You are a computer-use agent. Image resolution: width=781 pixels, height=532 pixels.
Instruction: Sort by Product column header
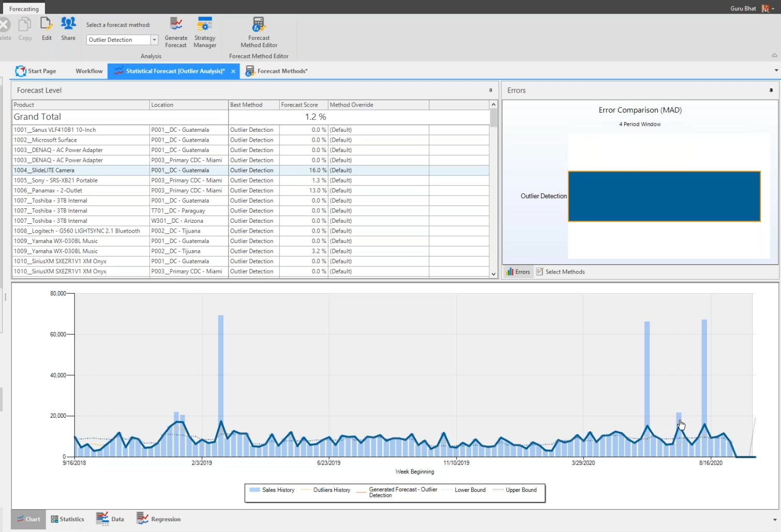click(81, 104)
